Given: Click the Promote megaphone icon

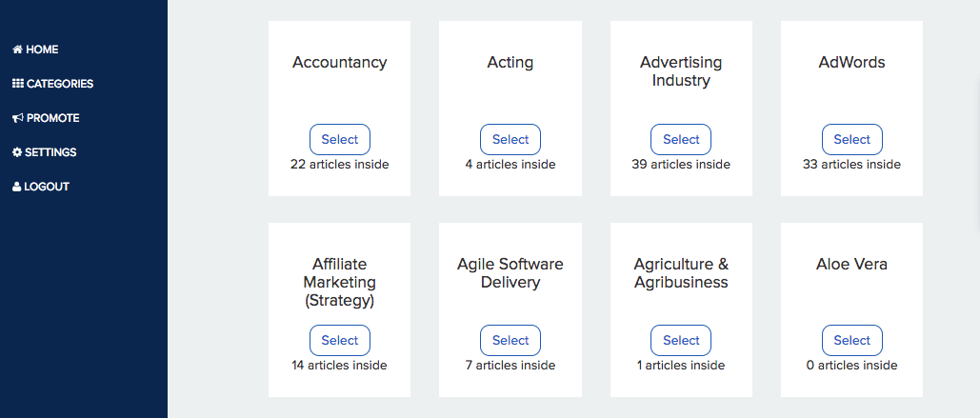Looking at the screenshot, I should click(x=17, y=118).
